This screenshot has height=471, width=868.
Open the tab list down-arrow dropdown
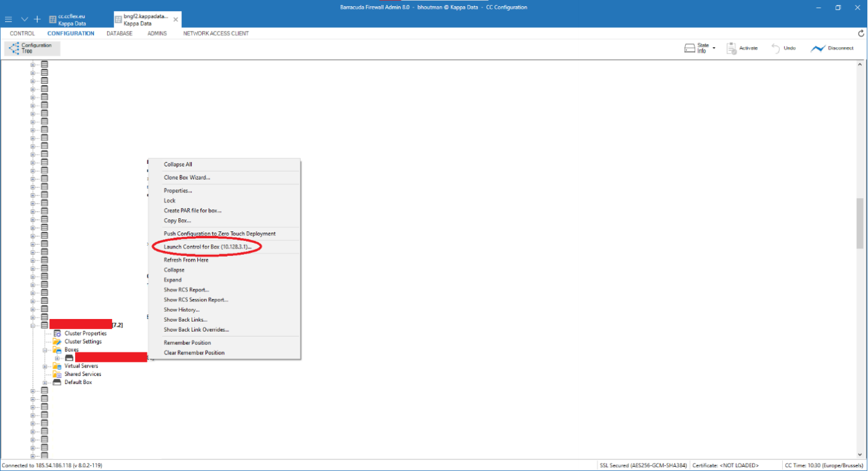pos(25,20)
